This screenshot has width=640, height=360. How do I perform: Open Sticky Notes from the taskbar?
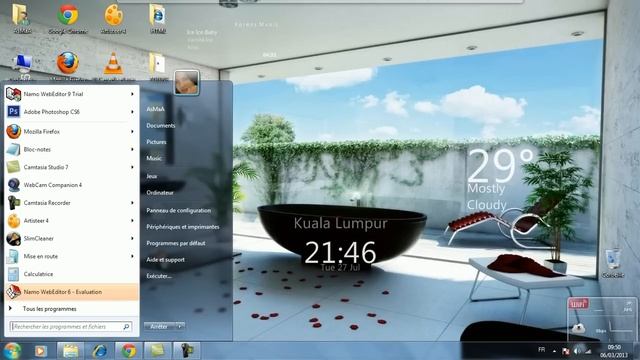pyautogui.click(x=158, y=351)
